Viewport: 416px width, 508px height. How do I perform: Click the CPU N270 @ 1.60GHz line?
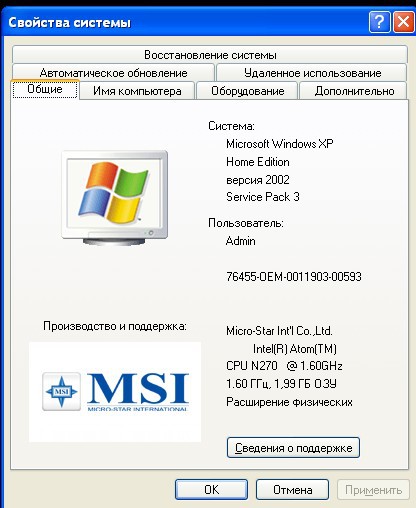(x=284, y=366)
